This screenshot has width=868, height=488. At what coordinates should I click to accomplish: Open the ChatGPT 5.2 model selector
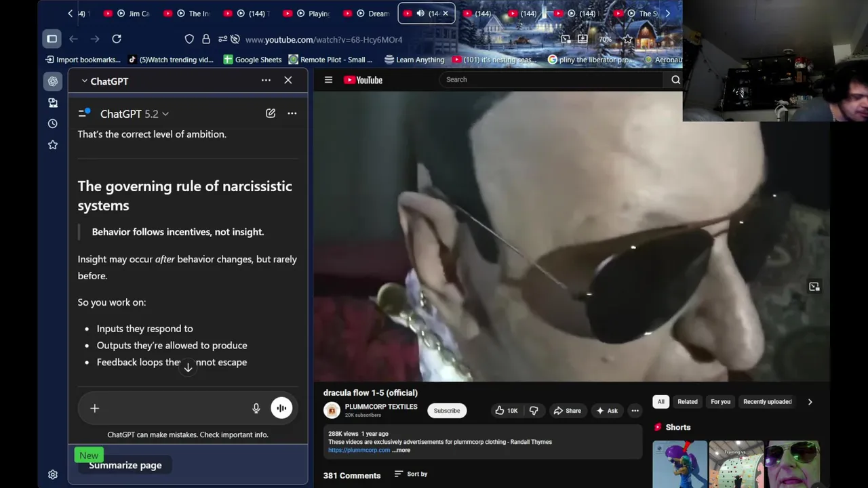(134, 114)
